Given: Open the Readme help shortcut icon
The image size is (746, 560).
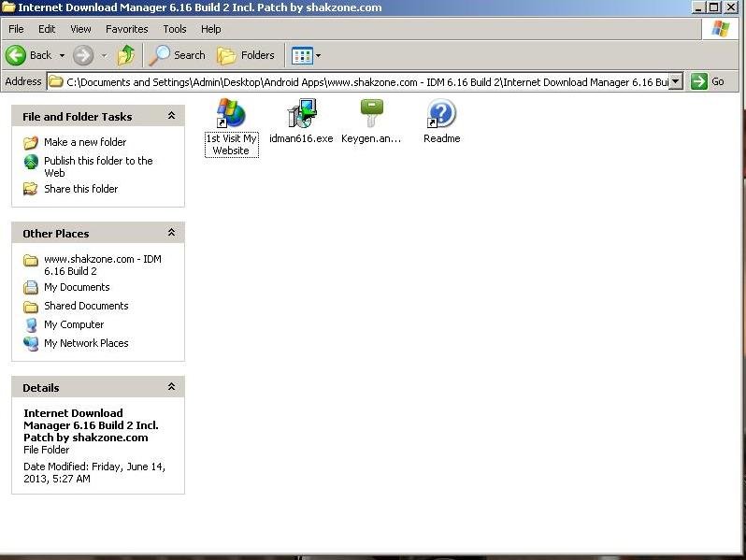Looking at the screenshot, I should 441,113.
